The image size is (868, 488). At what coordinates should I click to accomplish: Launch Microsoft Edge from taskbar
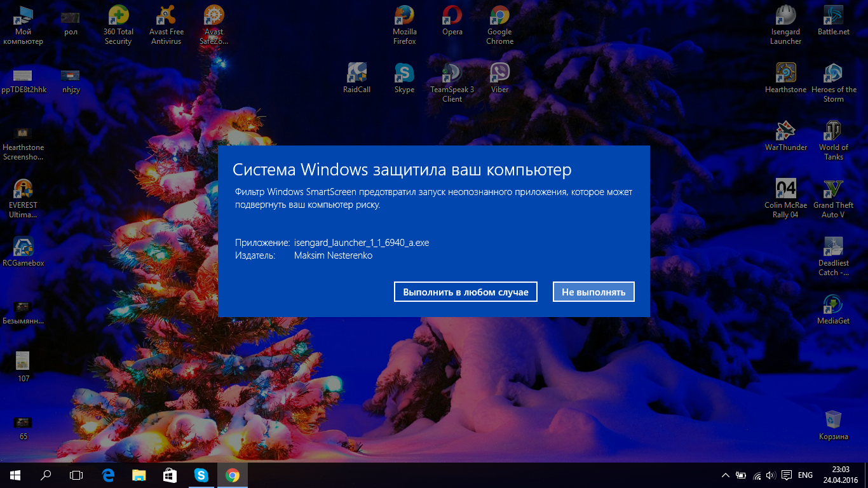point(109,475)
